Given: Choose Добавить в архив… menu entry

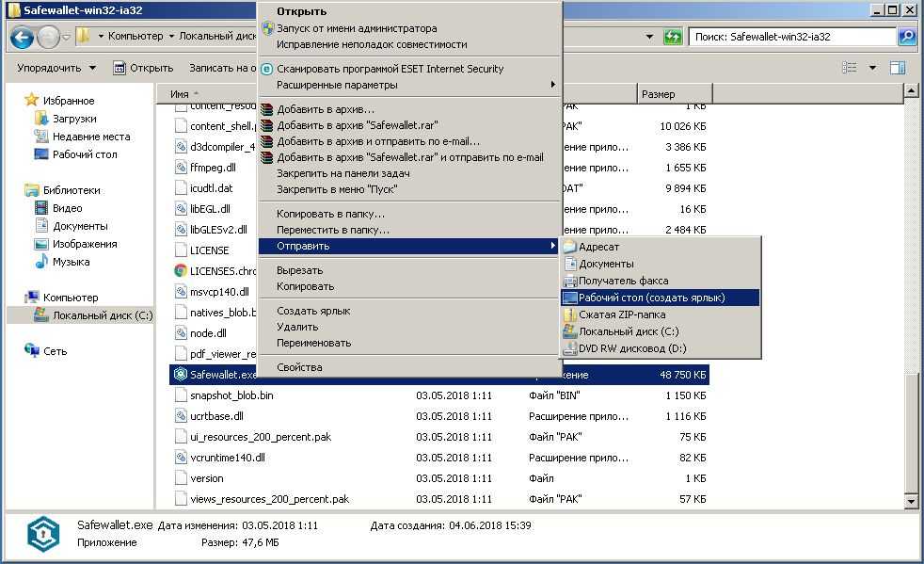Looking at the screenshot, I should tap(409, 109).
